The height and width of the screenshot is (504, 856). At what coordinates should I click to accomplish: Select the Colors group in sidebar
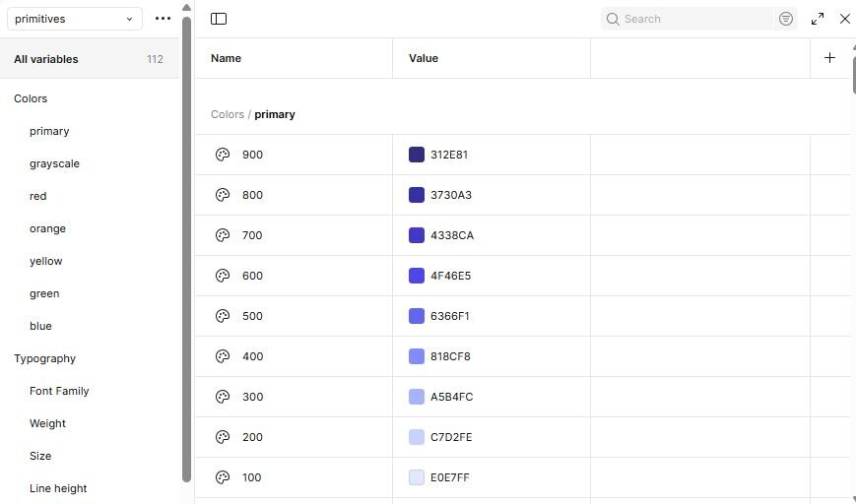(31, 98)
